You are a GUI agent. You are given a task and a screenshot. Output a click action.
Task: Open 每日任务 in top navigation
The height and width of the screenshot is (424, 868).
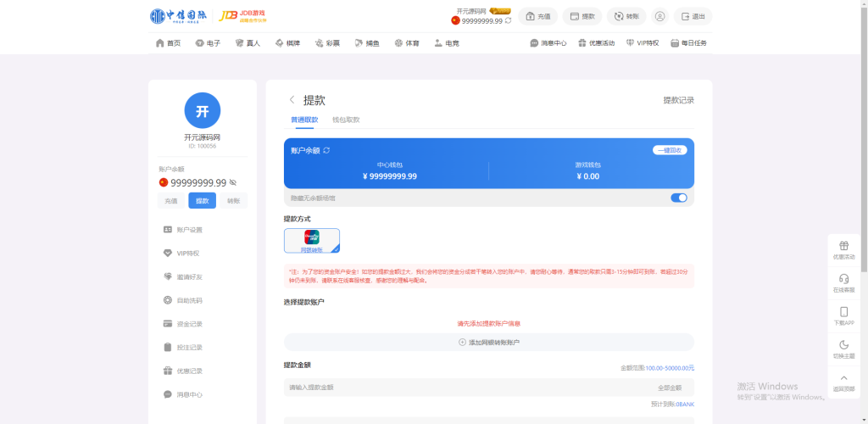tap(688, 42)
